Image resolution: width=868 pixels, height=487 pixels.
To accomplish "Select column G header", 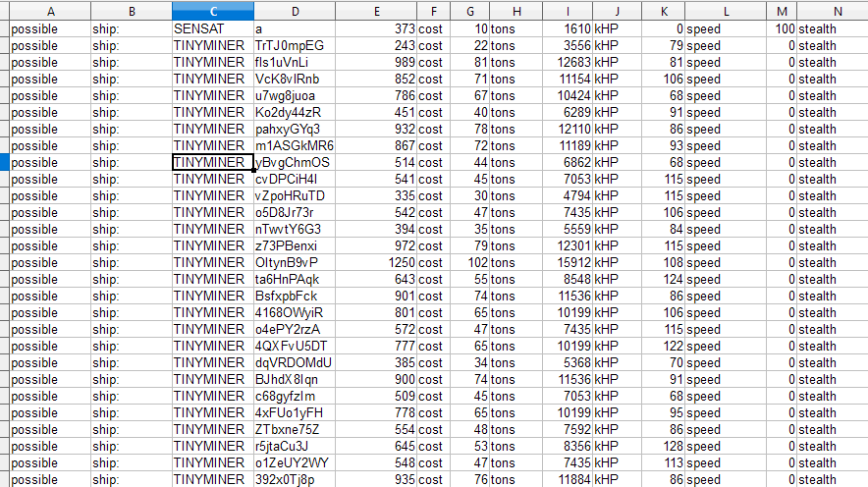I will pos(470,11).
